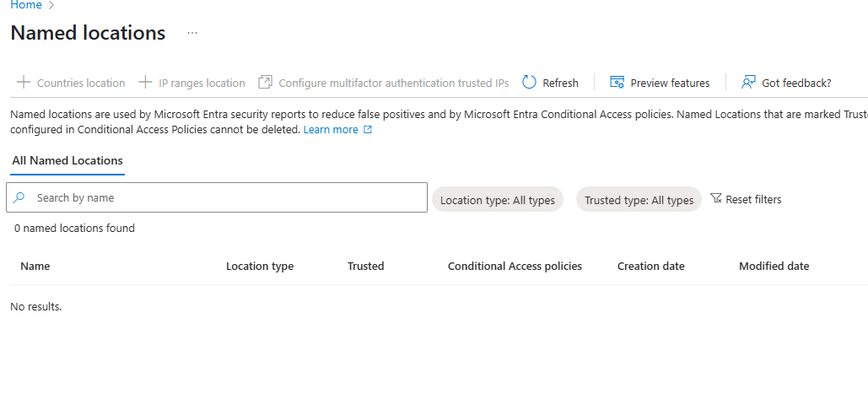
Task: Sort by the Modified date column header
Action: [774, 267]
